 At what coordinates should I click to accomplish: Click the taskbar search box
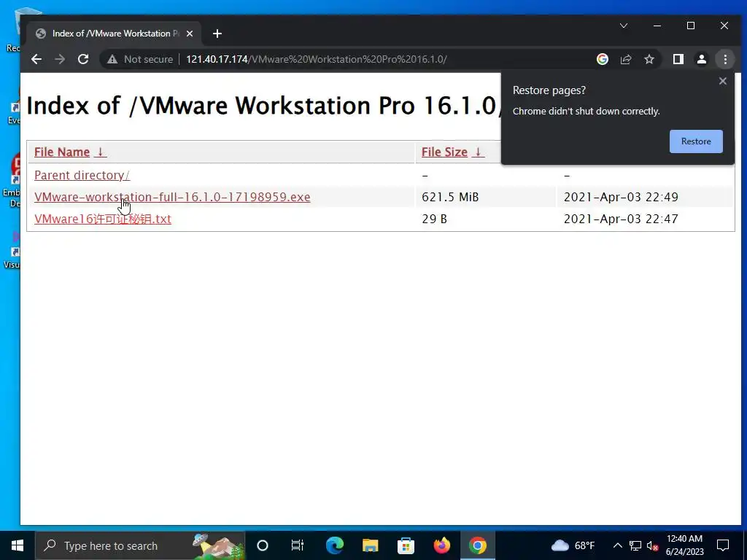140,545
